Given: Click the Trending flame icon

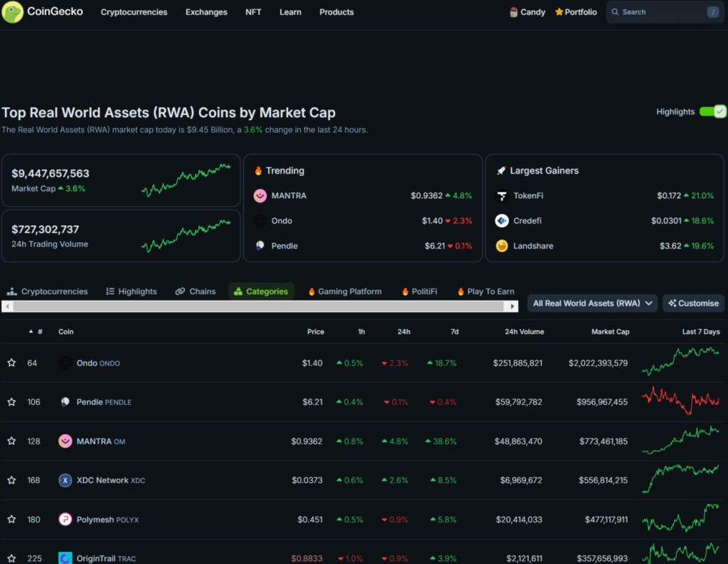Looking at the screenshot, I should point(258,170).
